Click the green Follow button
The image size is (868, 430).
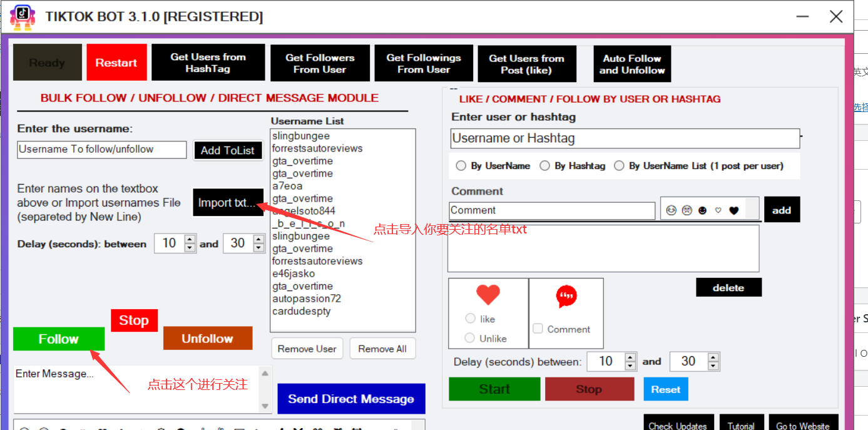coord(59,339)
